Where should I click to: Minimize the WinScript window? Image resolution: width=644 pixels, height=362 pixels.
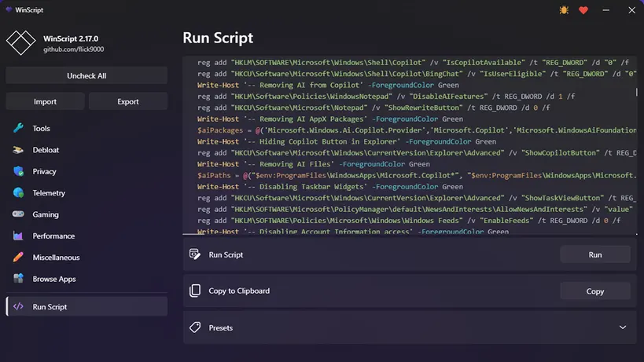[x=605, y=10]
